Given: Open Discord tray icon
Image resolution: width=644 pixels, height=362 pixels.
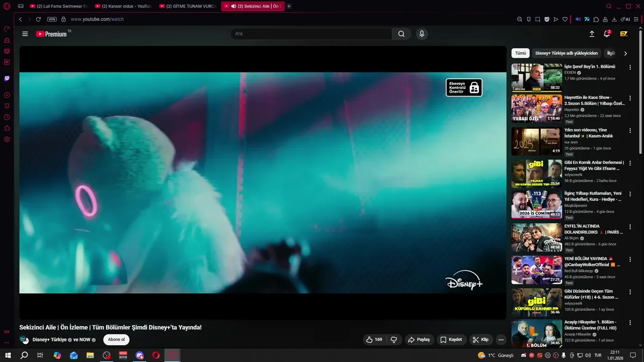Looking at the screenshot, I should point(523,355).
